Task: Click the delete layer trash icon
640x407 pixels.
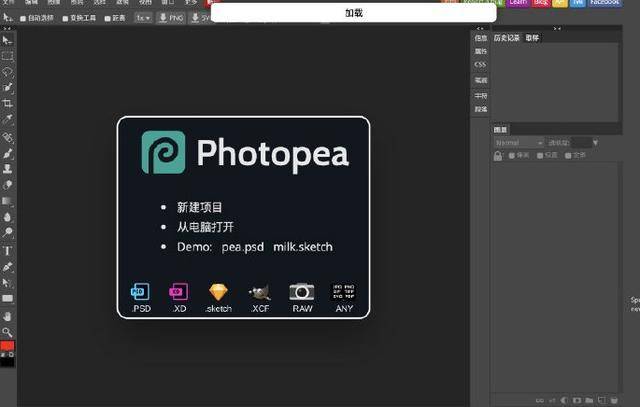Action: tap(614, 400)
